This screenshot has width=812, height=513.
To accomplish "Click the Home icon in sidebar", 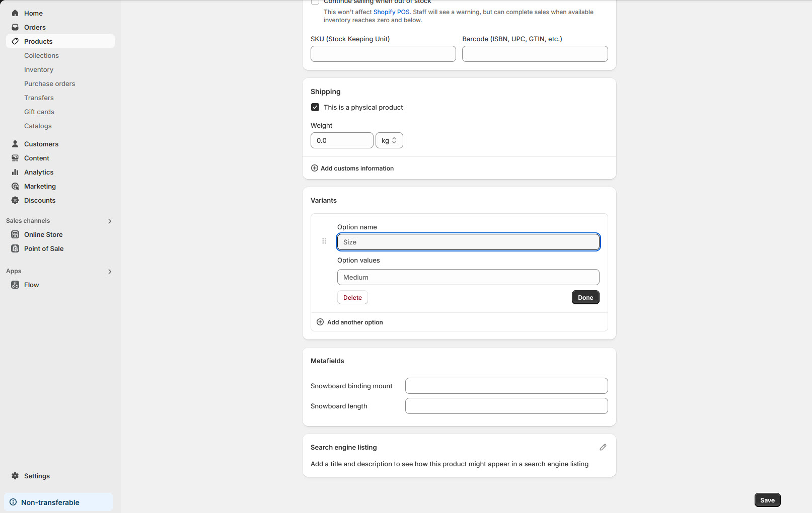I will [15, 13].
